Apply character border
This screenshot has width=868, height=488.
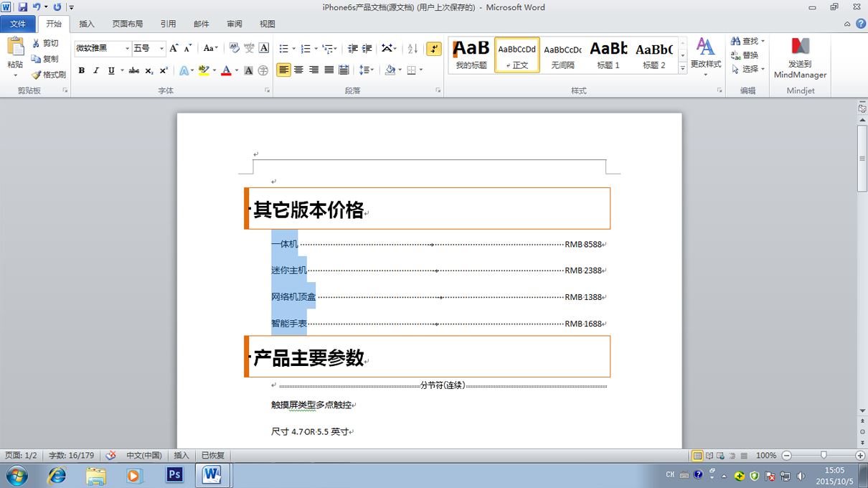click(264, 48)
